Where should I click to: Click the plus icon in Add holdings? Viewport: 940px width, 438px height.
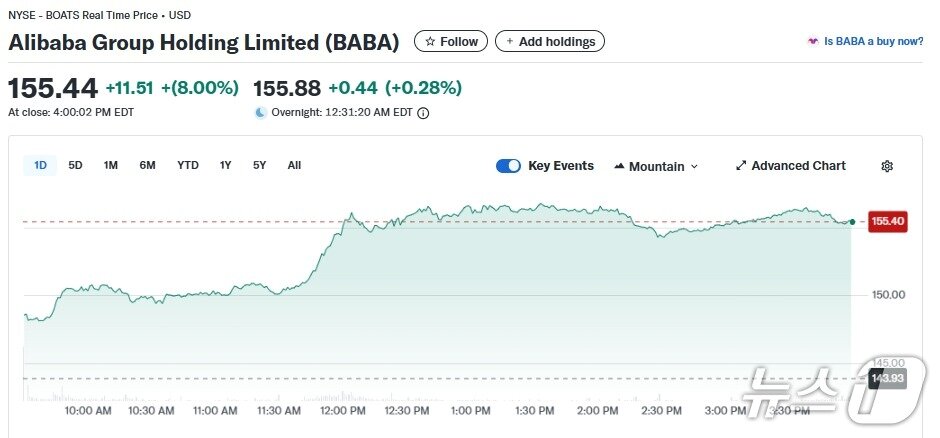coord(510,41)
